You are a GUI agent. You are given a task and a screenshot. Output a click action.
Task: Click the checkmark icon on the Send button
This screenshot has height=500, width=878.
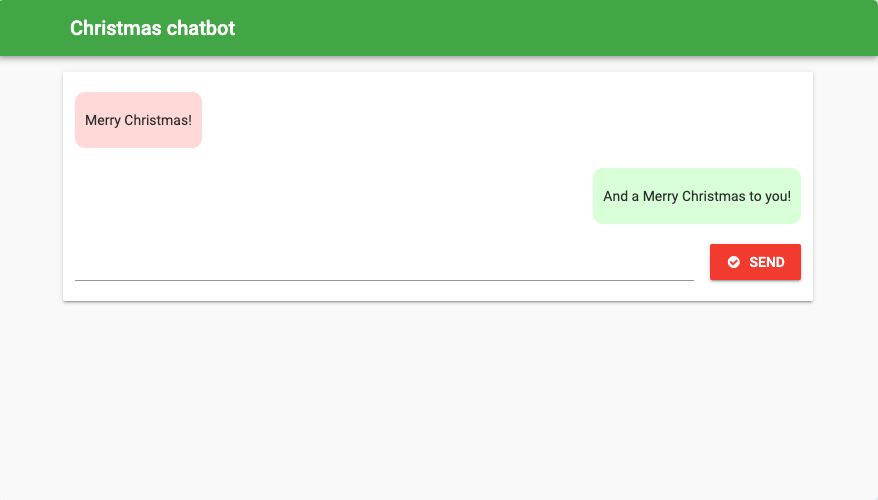tap(734, 262)
